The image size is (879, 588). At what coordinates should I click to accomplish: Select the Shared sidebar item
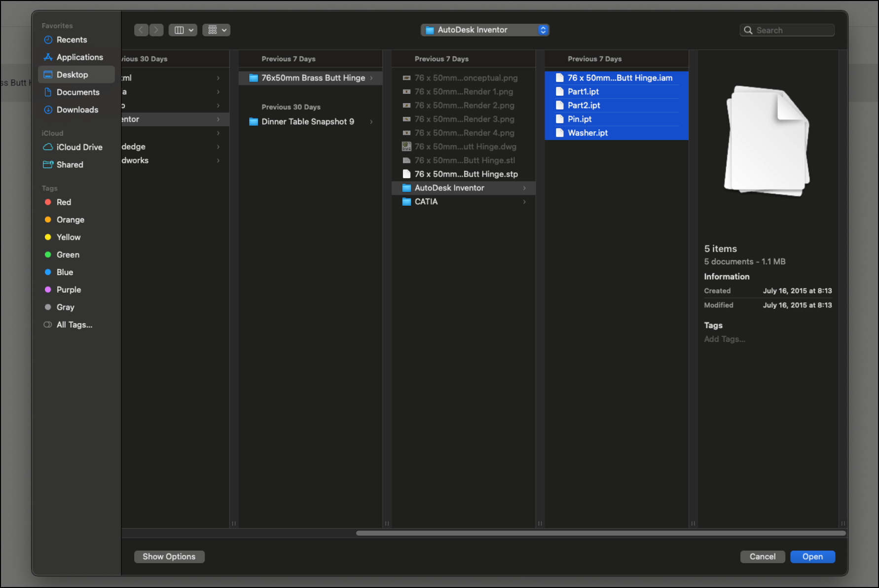70,165
